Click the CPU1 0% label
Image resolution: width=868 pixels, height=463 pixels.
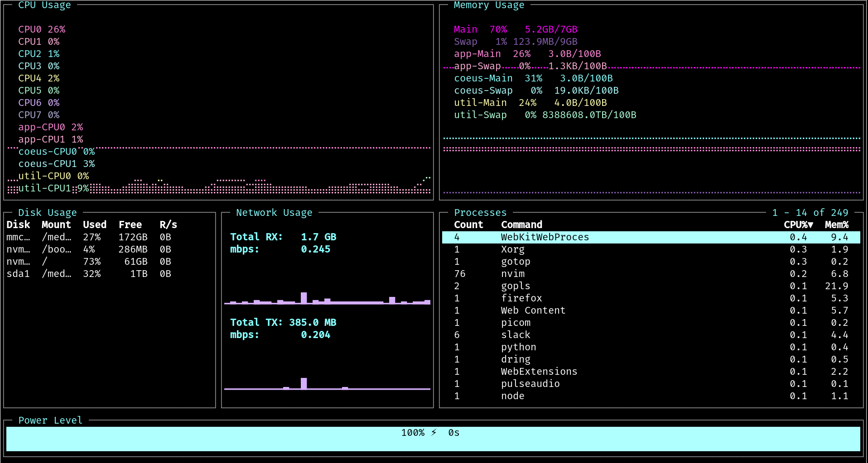(39, 42)
